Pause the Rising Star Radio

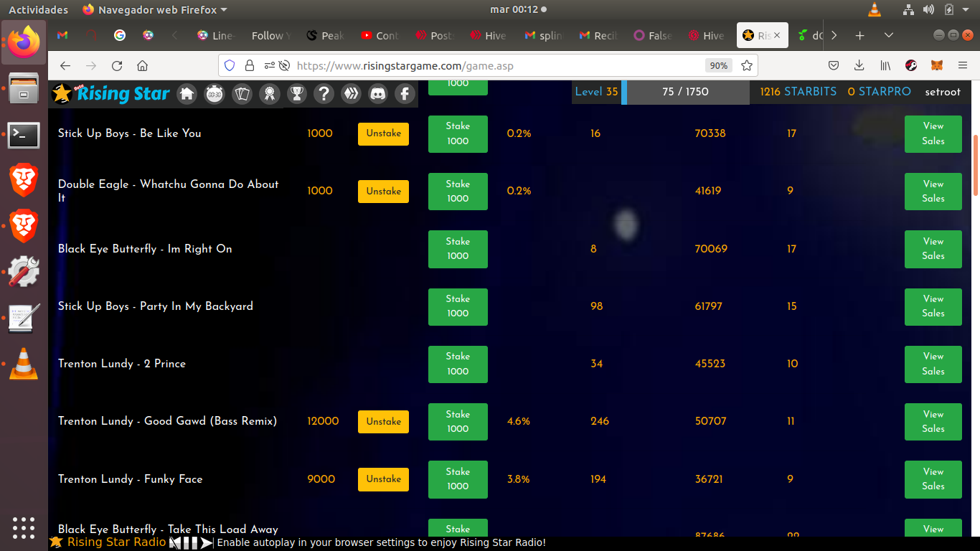coord(192,543)
